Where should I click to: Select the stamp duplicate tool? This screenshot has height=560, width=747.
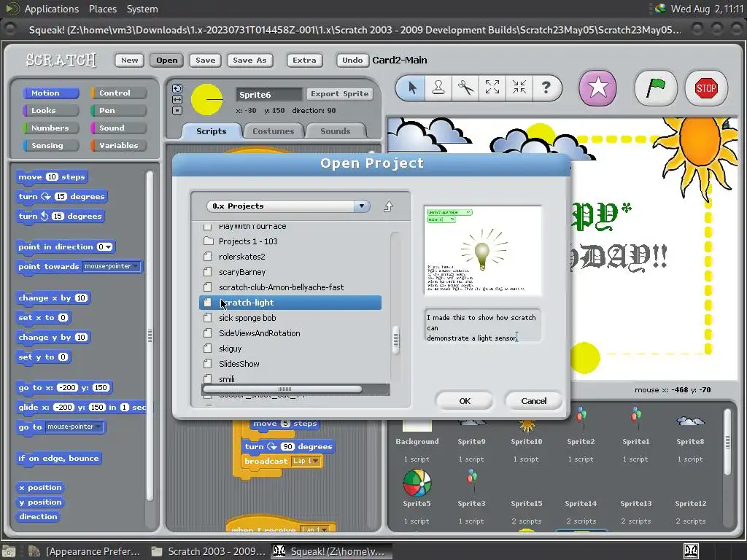coord(438,87)
